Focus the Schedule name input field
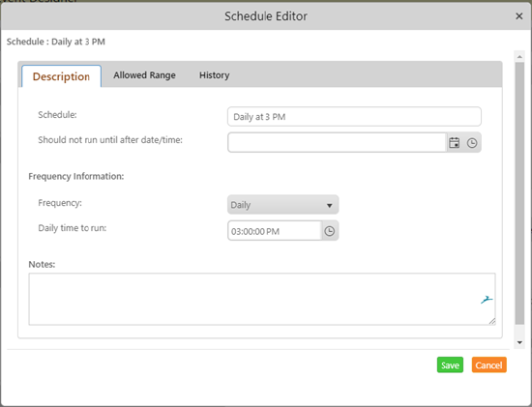This screenshot has height=407, width=532. click(x=354, y=117)
